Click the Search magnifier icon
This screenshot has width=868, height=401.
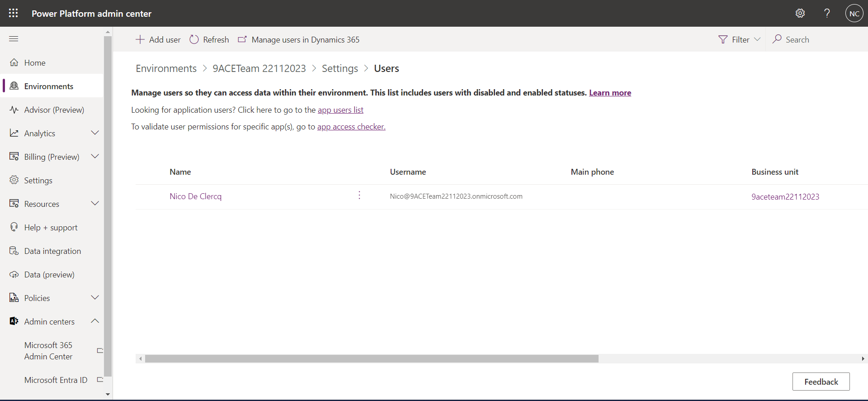point(777,39)
